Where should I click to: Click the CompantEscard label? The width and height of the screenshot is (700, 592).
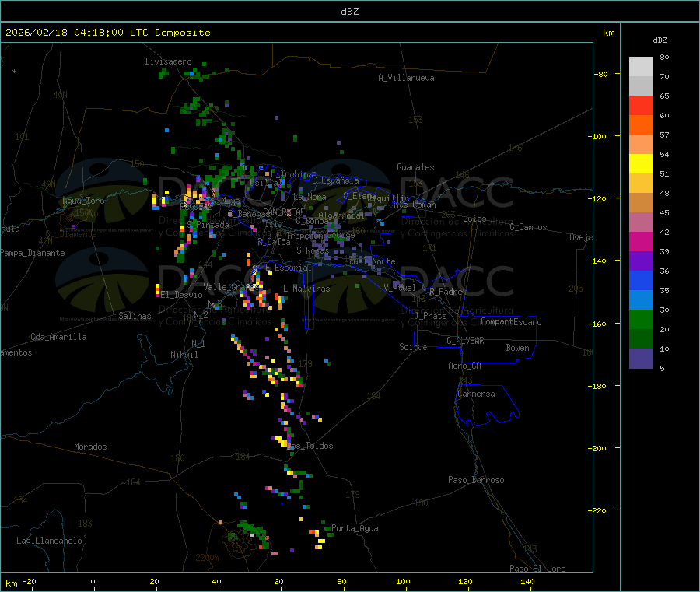point(511,321)
